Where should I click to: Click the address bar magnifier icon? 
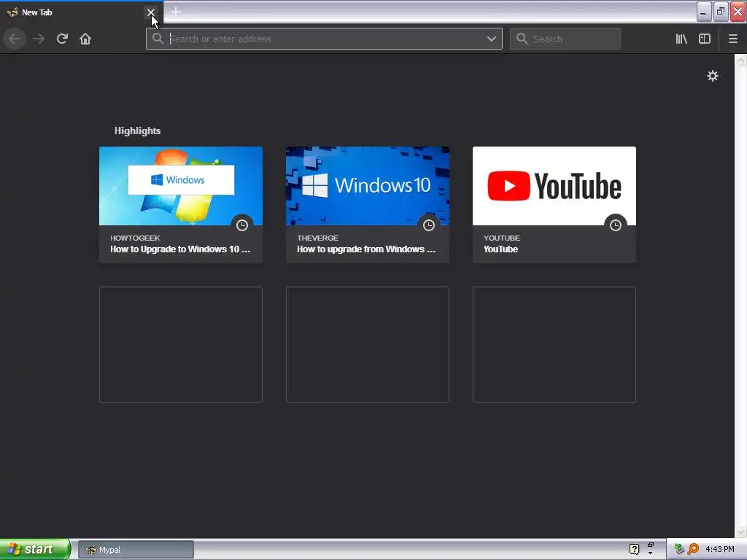point(158,39)
